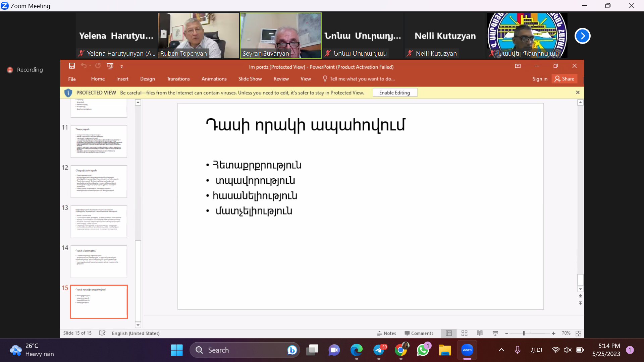644x362 pixels.
Task: Switch to Slide Sorter view icon
Action: 464,333
